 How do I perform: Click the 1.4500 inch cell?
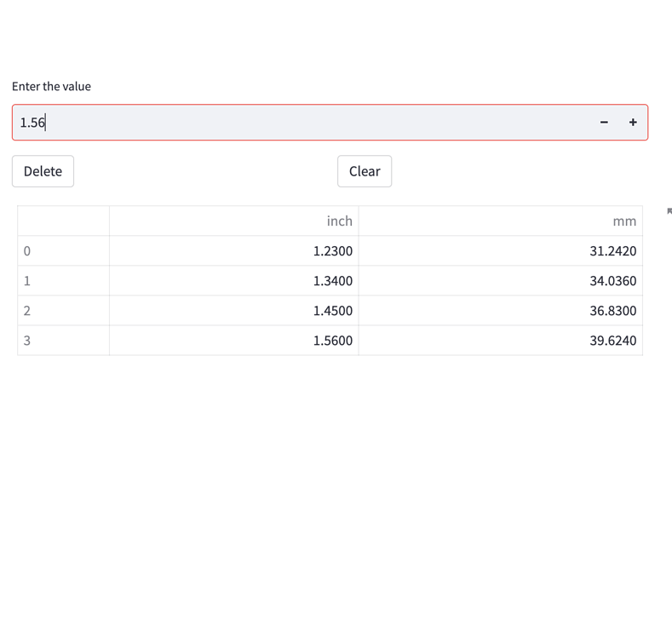(x=234, y=311)
